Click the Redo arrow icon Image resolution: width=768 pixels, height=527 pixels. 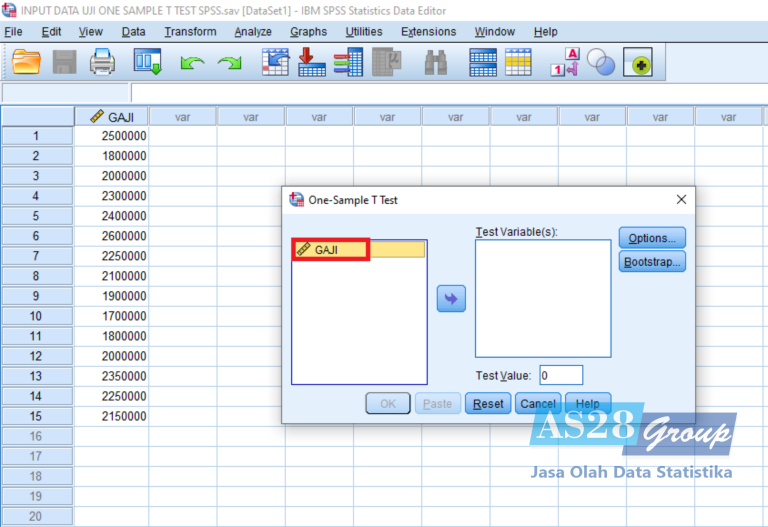(x=230, y=64)
